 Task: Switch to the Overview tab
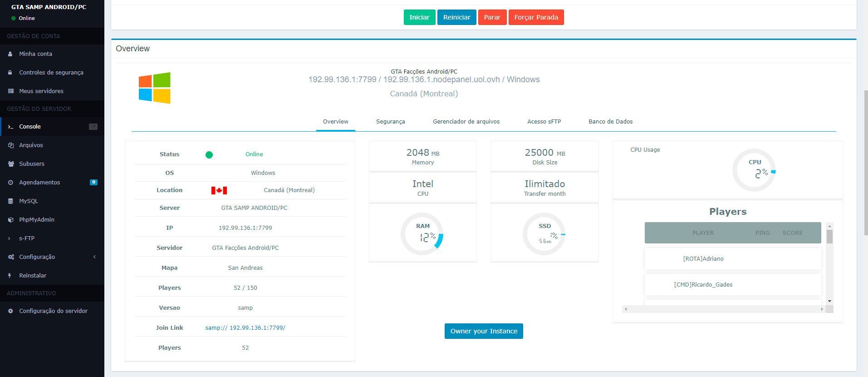click(x=336, y=122)
